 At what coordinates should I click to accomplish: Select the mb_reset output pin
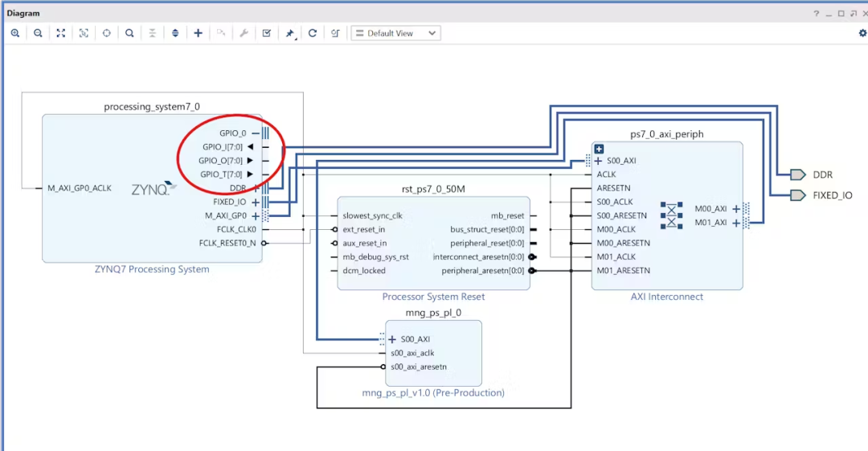click(x=507, y=215)
